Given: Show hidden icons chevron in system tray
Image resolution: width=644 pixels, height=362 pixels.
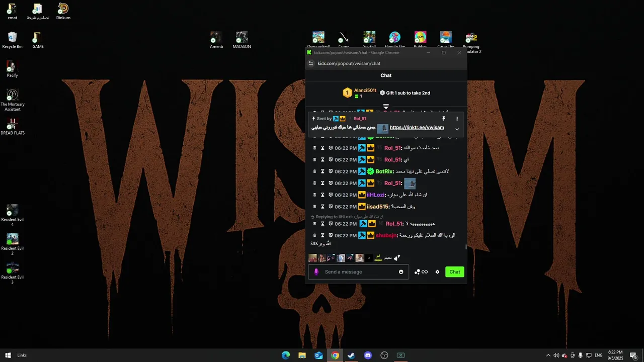Looking at the screenshot, I should click(548, 355).
